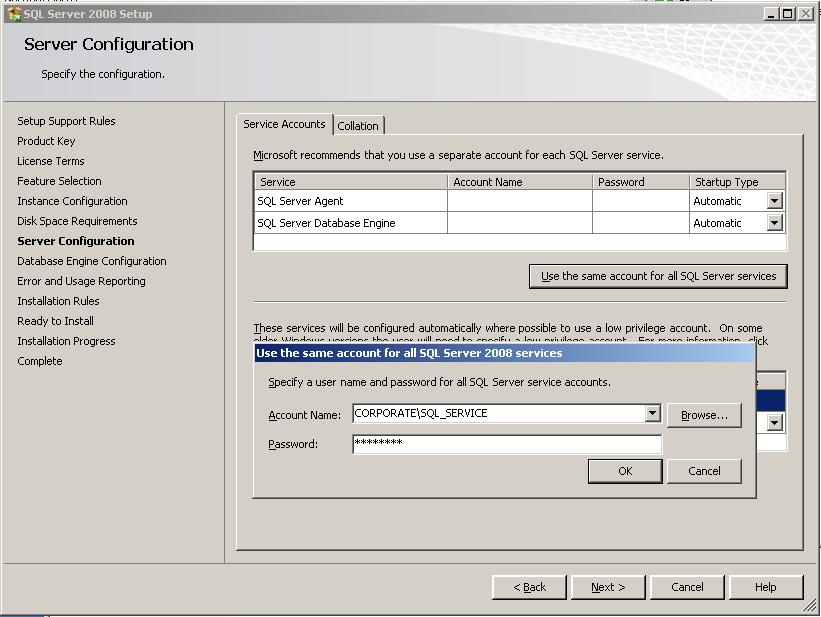Image resolution: width=821 pixels, height=617 pixels.
Task: Click Complete in the step list
Action: click(x=40, y=361)
